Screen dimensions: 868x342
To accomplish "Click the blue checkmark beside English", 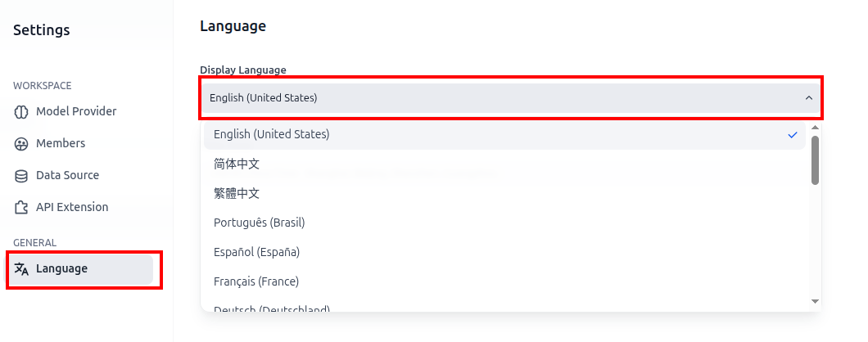I will (x=793, y=134).
